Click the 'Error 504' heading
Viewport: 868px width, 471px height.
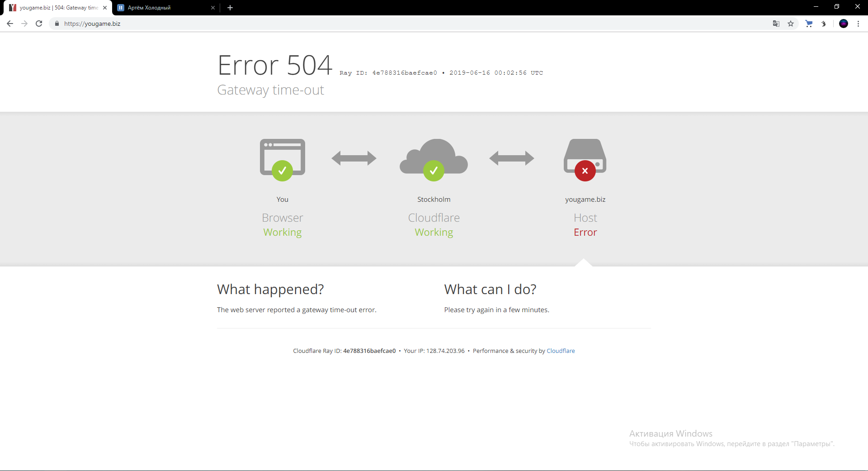pyautogui.click(x=275, y=65)
